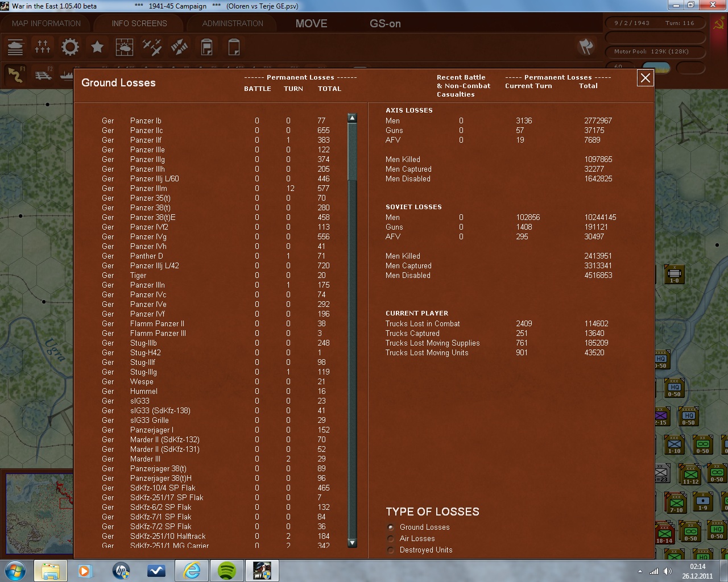Click the crossed arrows reinforcement icon
This screenshot has width=728, height=582.
click(179, 47)
